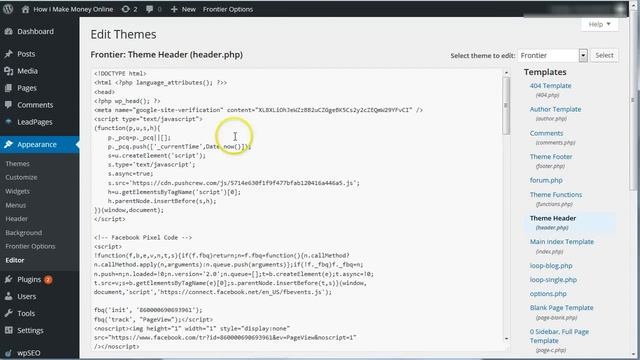Screen dimensions: 640x360
Task: Click the home site icon
Action: pos(25,9)
